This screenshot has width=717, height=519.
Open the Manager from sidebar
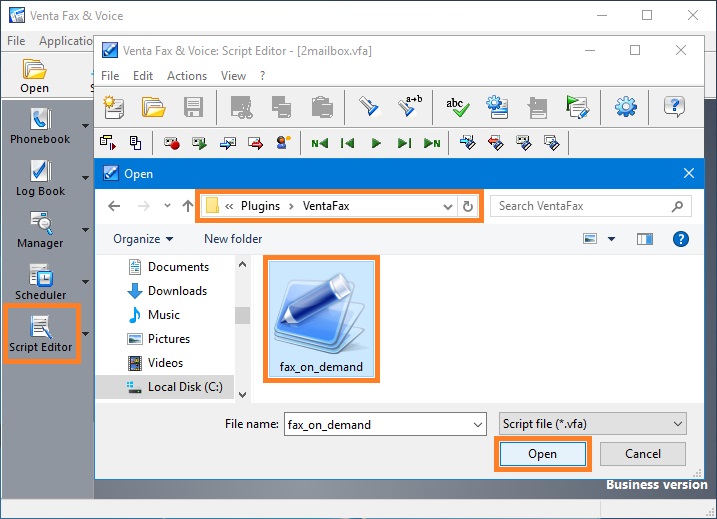coord(40,230)
